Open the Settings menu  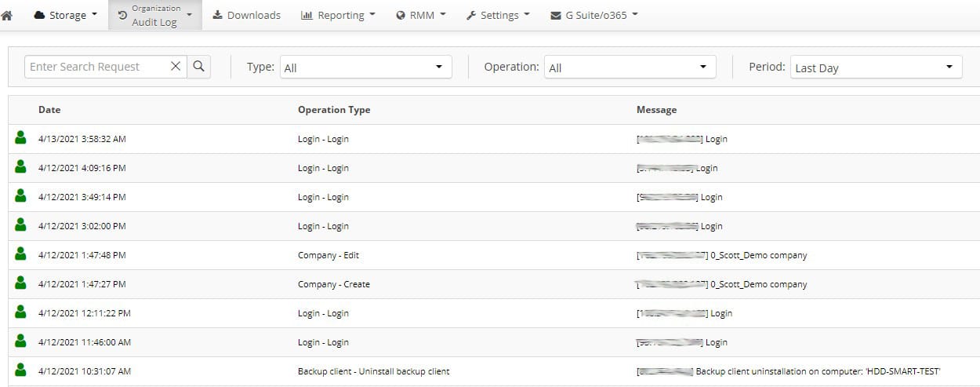point(498,15)
